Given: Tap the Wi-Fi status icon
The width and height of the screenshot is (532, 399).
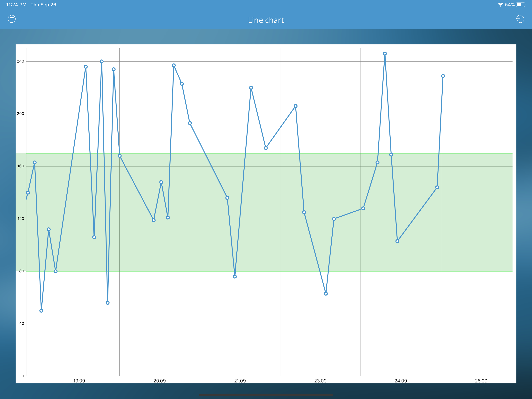Looking at the screenshot, I should pos(500,4).
